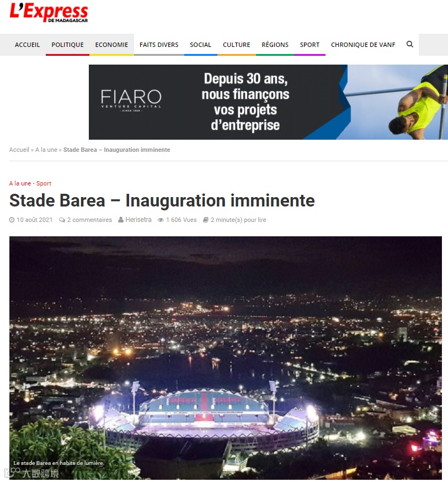This screenshot has height=482, width=448.
Task: Click the comments bubble icon
Action: (62, 220)
